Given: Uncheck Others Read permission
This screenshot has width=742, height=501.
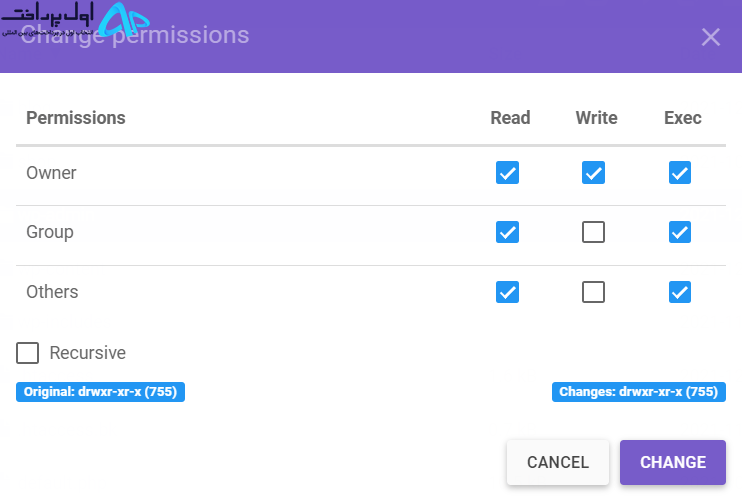Looking at the screenshot, I should pos(507,292).
